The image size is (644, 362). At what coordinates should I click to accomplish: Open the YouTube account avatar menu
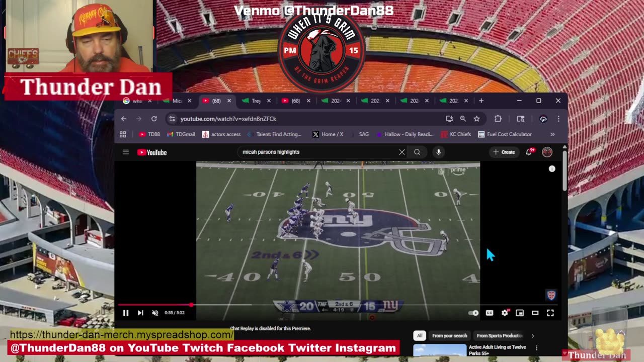pyautogui.click(x=547, y=152)
